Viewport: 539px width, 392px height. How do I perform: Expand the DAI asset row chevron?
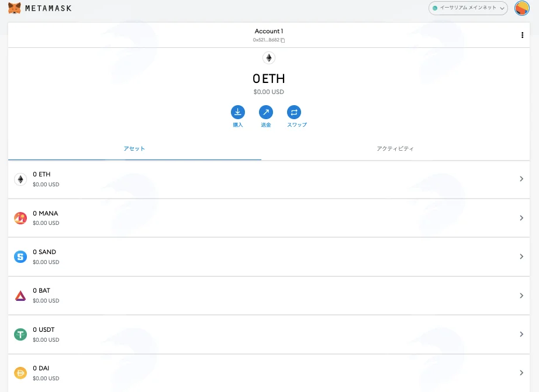(x=521, y=373)
